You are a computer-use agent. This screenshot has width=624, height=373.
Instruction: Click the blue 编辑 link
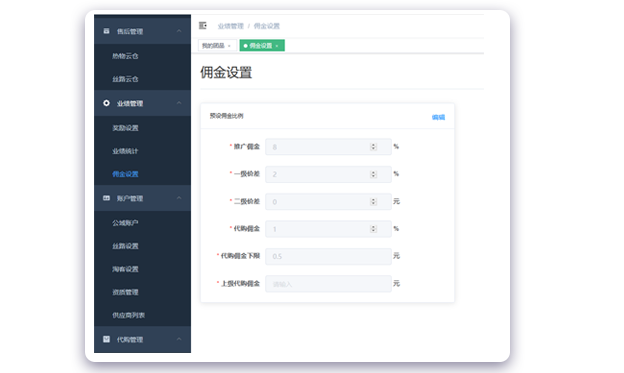[x=438, y=117]
